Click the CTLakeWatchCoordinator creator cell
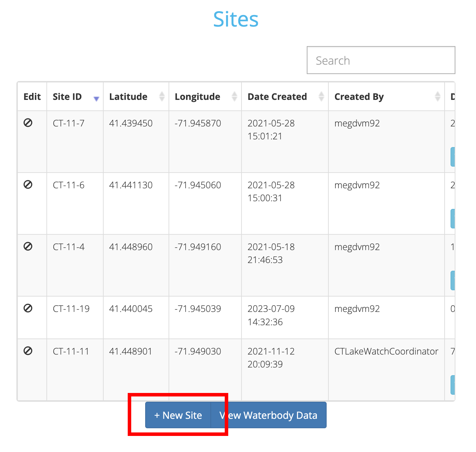This screenshot has width=476, height=452. [386, 351]
